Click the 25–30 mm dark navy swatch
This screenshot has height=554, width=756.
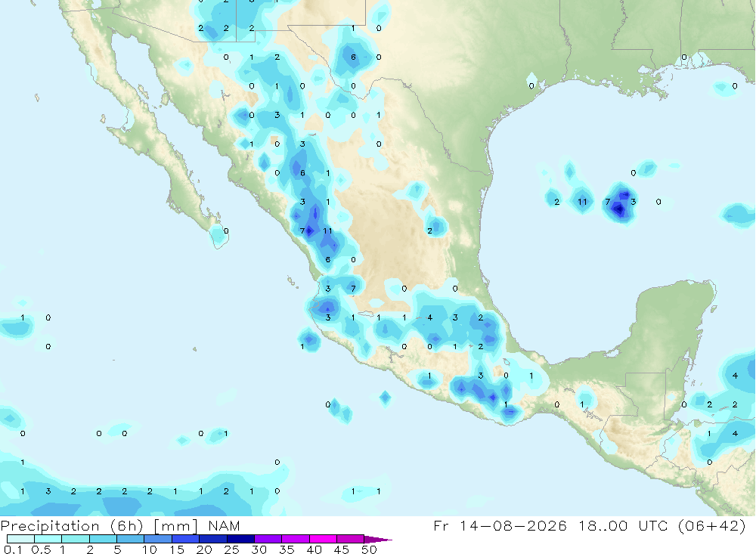point(240,539)
